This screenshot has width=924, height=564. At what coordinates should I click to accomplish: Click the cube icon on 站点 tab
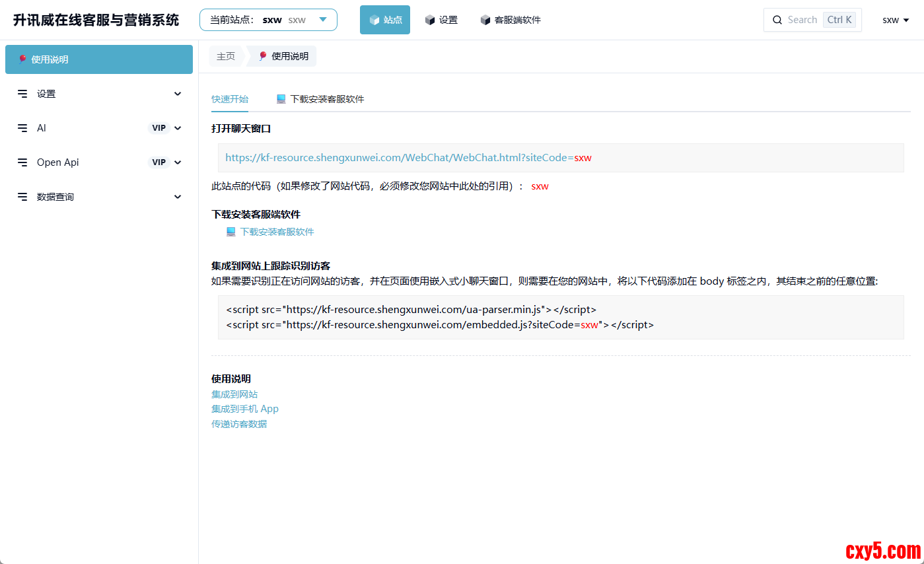[x=374, y=20]
